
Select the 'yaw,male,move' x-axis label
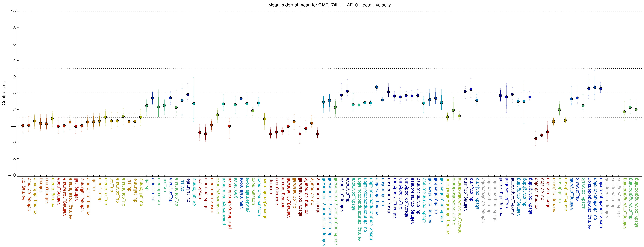(x=241, y=193)
